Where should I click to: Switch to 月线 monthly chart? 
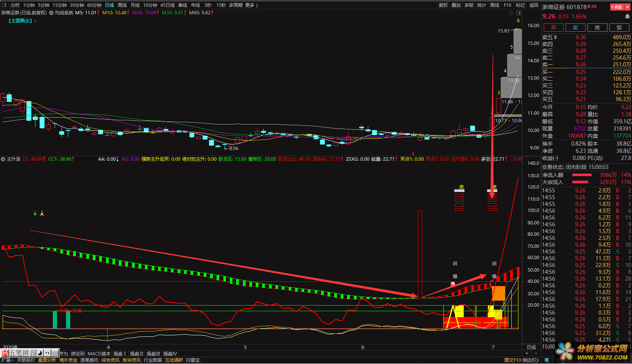pyautogui.click(x=135, y=5)
